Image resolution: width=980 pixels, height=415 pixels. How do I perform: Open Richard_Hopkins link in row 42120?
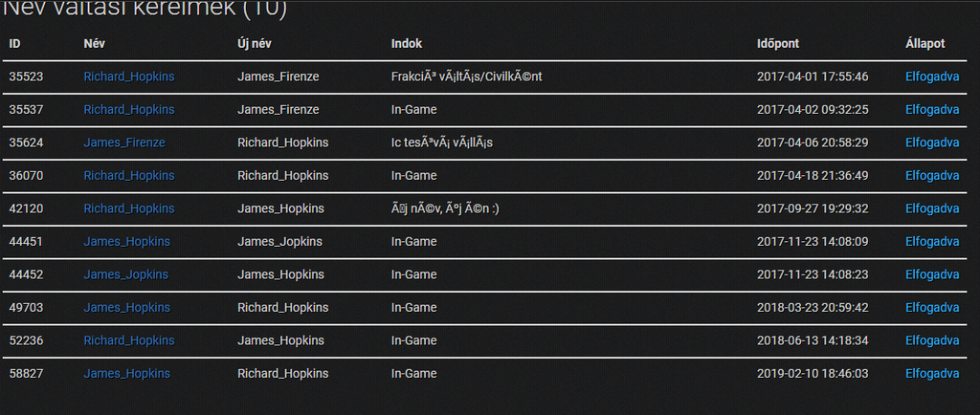click(129, 208)
